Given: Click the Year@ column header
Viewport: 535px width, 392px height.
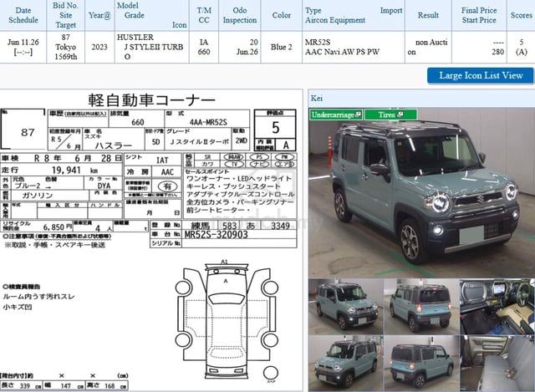Looking at the screenshot, I should 99,15.
